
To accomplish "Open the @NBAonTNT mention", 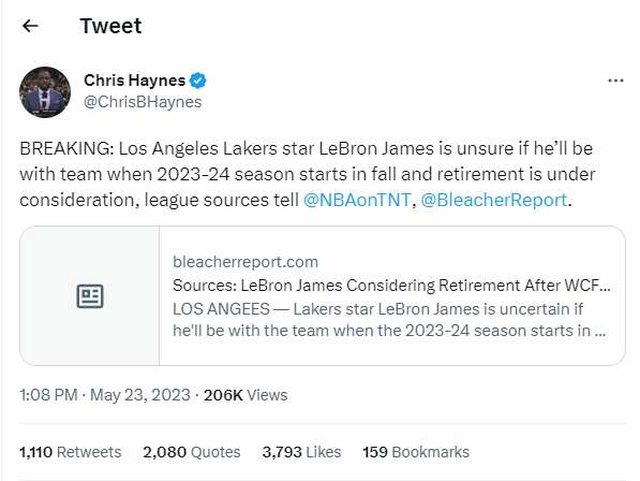I will [x=357, y=200].
